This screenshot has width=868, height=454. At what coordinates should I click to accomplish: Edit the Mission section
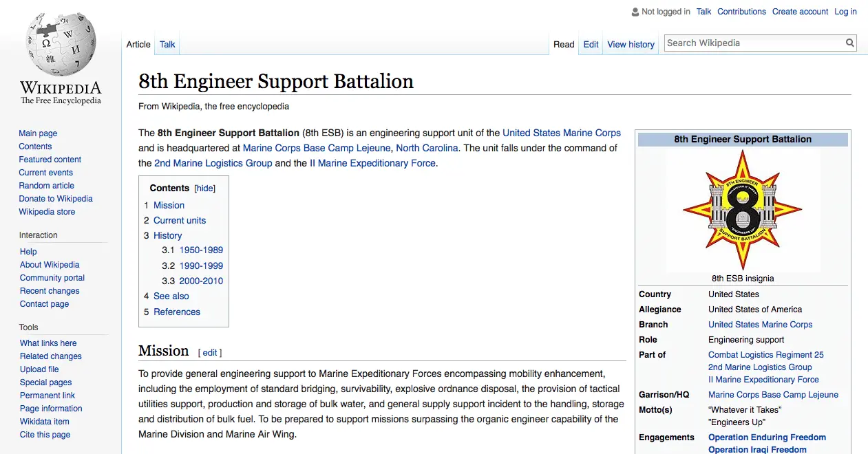(210, 353)
